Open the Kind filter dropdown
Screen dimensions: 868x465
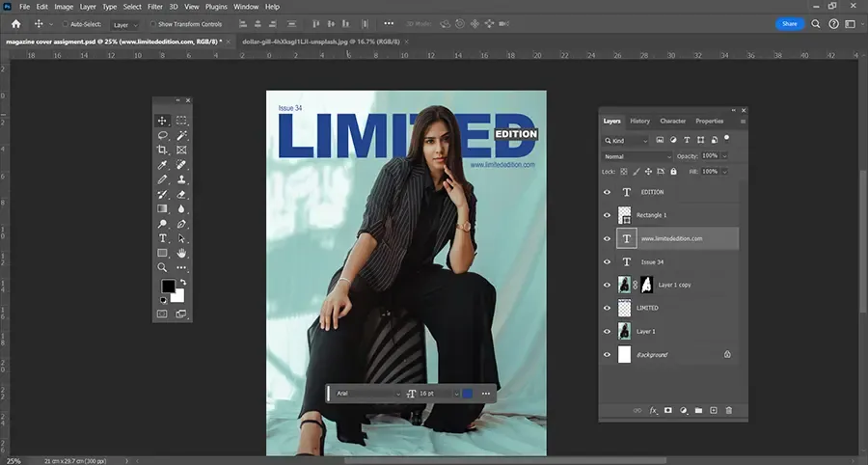coord(625,141)
